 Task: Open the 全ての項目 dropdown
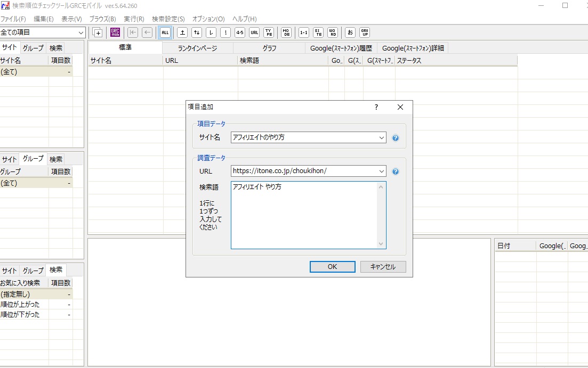click(43, 32)
